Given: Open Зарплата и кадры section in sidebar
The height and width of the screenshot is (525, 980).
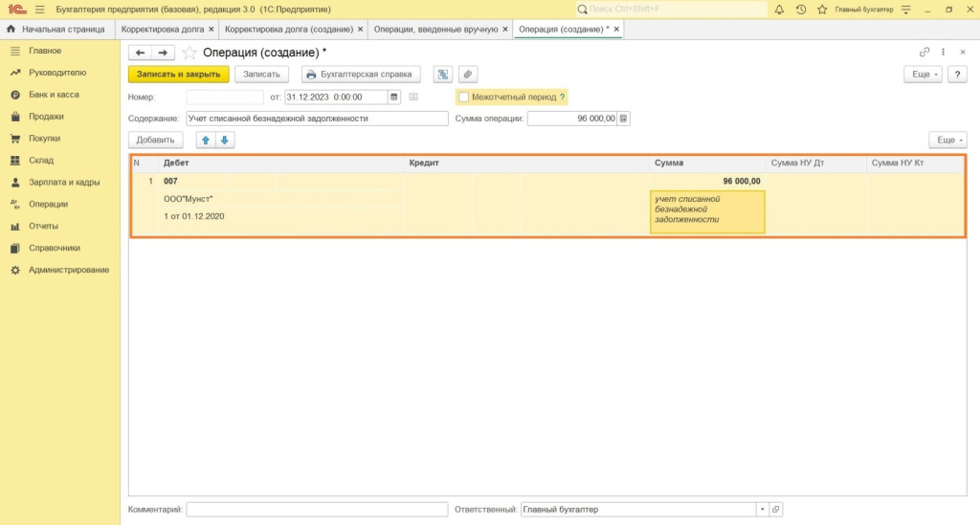Looking at the screenshot, I should pyautogui.click(x=64, y=182).
